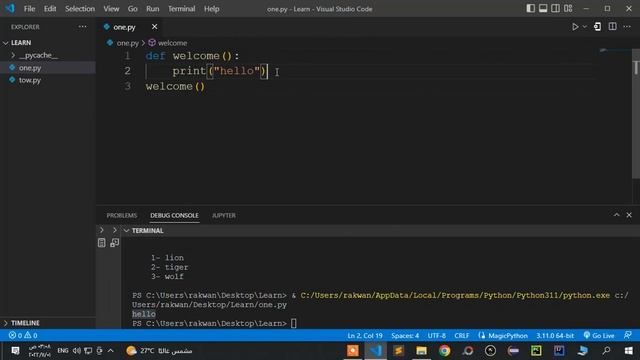Close the one.py editor tab
Image resolution: width=640 pixels, height=360 pixels.
154,27
